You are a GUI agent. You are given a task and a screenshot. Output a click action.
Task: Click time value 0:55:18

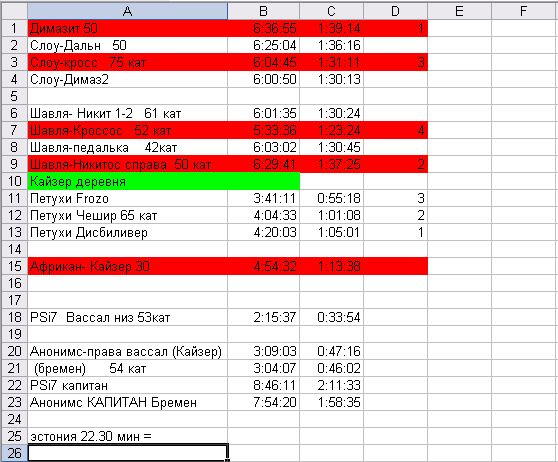click(x=339, y=198)
